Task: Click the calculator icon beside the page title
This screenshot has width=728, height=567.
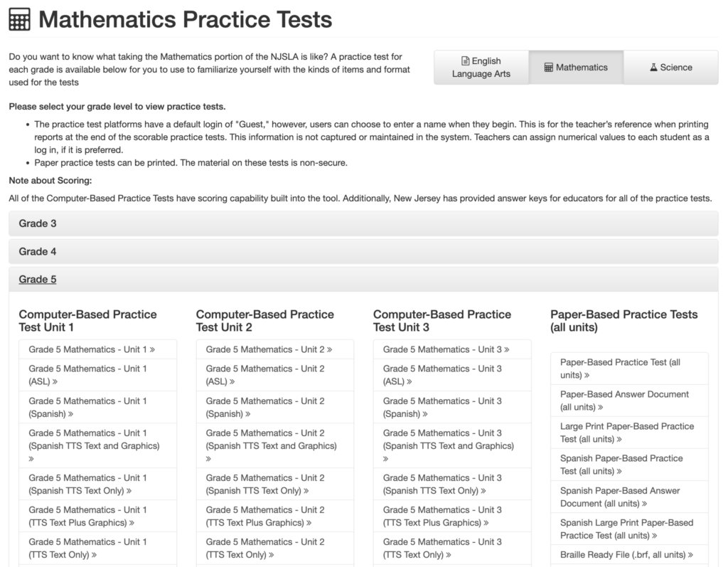Action: [x=19, y=19]
